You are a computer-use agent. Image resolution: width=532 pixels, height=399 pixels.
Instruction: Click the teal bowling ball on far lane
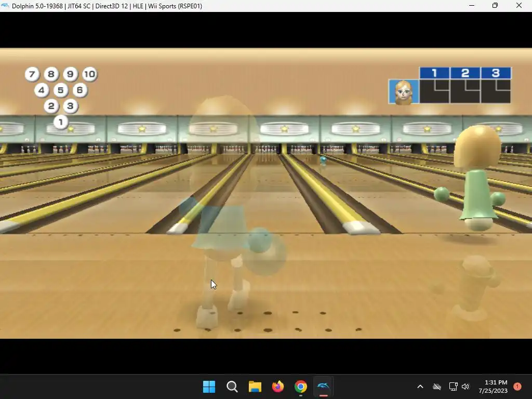pyautogui.click(x=323, y=159)
